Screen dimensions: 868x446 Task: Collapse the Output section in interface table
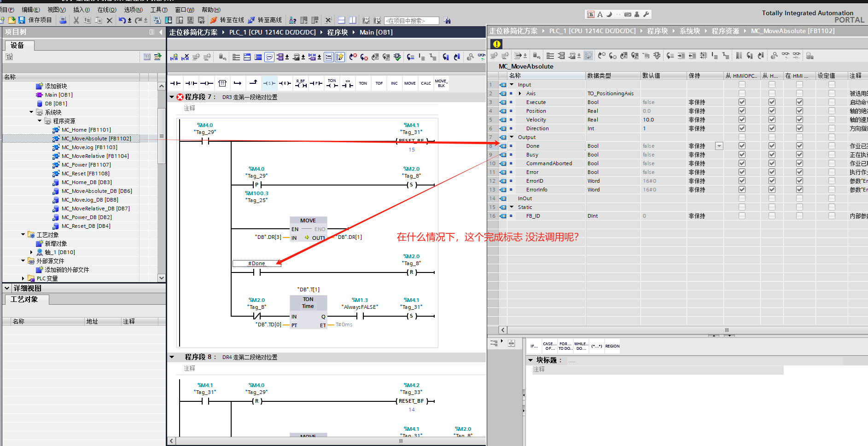pyautogui.click(x=512, y=137)
